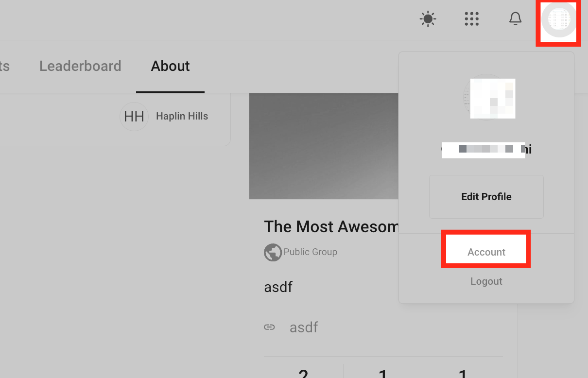Click the chain link icon
Viewport: 588px width, 378px height.
269,327
